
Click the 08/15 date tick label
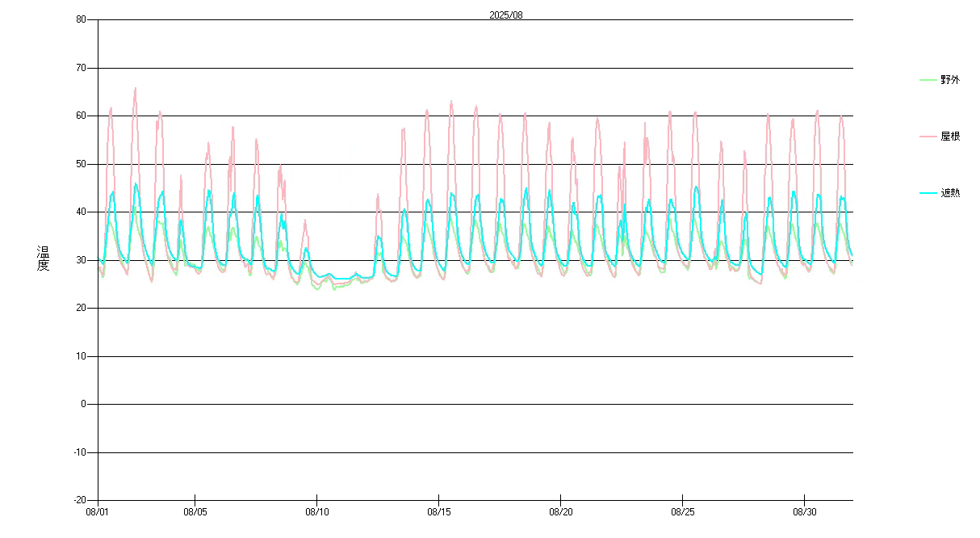tap(438, 512)
